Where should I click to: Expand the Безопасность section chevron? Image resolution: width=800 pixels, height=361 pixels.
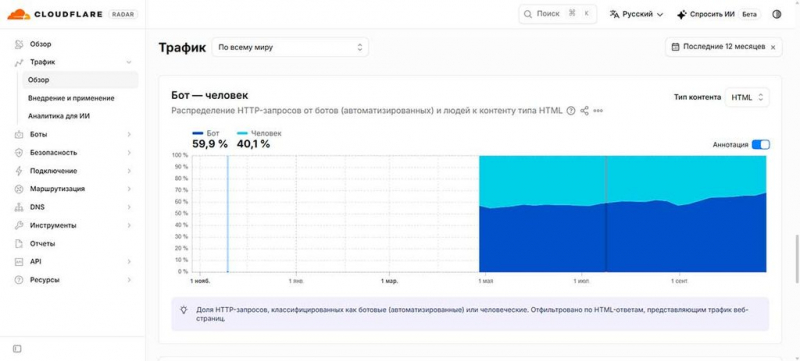(129, 152)
